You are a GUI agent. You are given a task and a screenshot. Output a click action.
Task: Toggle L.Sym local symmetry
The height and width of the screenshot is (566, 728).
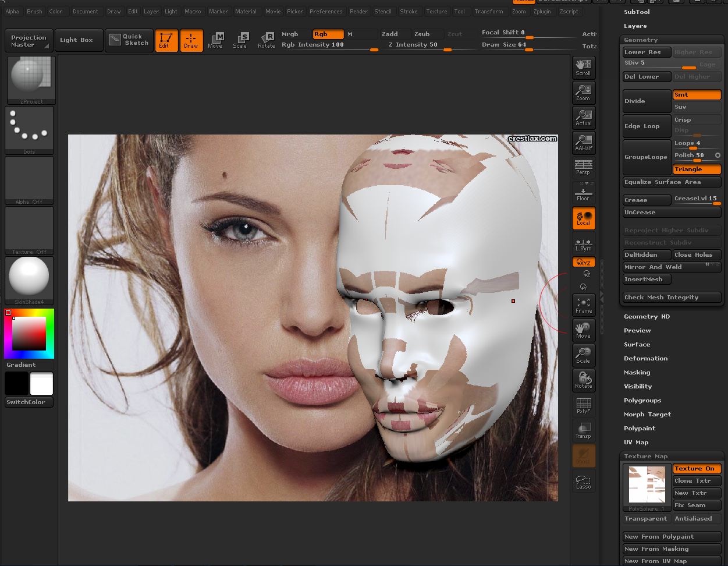click(x=584, y=245)
